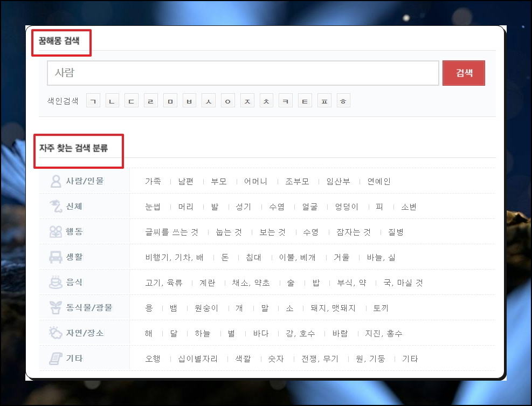Select index consonant ㄱ button
The height and width of the screenshot is (406, 532).
click(93, 101)
